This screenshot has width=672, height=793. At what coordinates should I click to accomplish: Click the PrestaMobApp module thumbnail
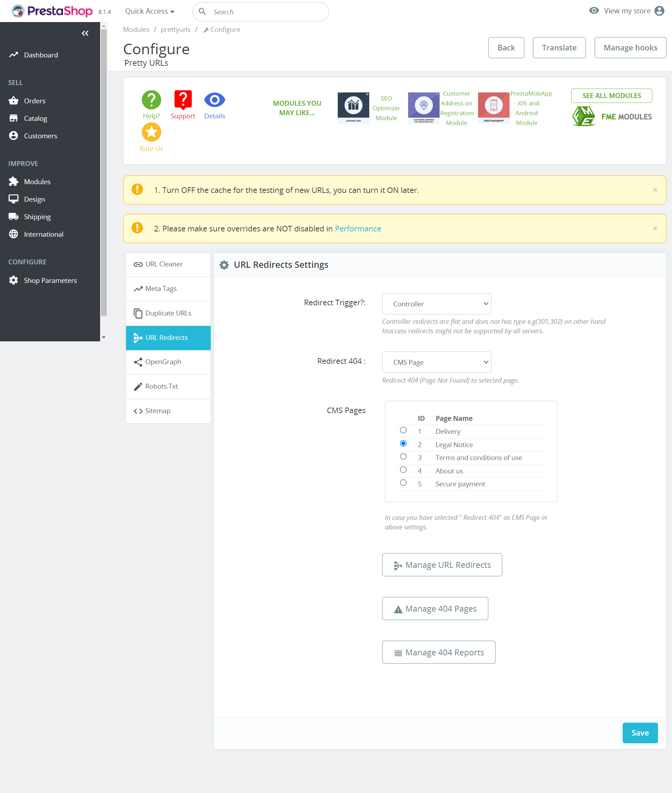pyautogui.click(x=493, y=108)
